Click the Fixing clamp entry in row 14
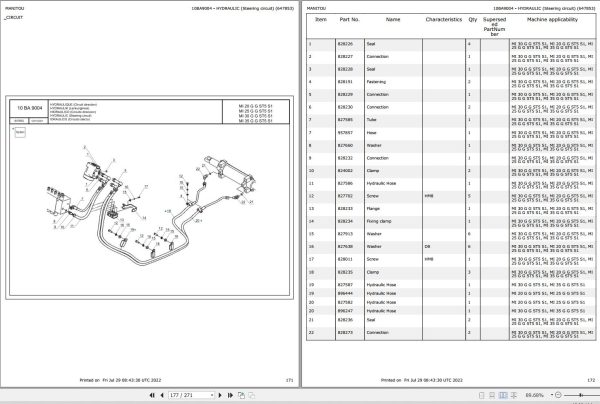This screenshot has height=404, width=600. (379, 221)
